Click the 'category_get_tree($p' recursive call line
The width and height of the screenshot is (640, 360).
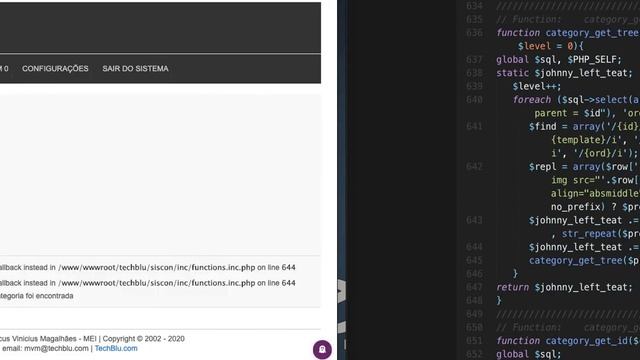pos(584,260)
